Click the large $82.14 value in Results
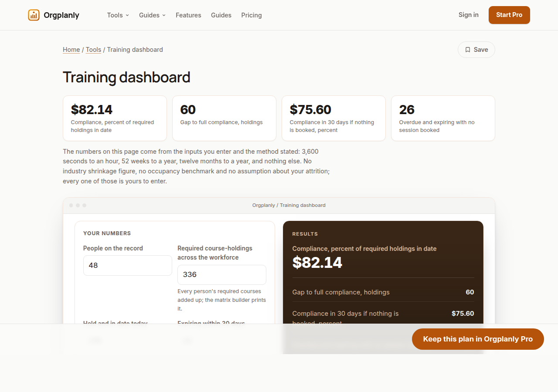Image resolution: width=558 pixels, height=392 pixels. tap(317, 262)
